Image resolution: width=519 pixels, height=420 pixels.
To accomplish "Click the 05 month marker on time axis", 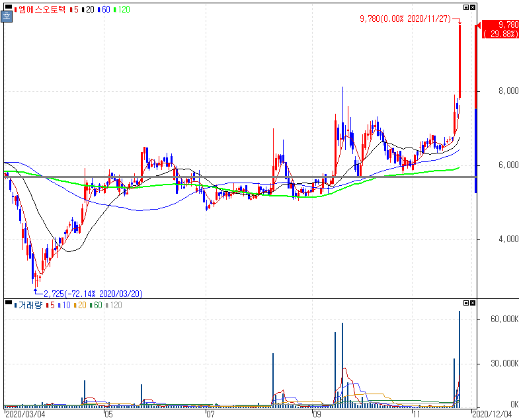I will tap(108, 414).
